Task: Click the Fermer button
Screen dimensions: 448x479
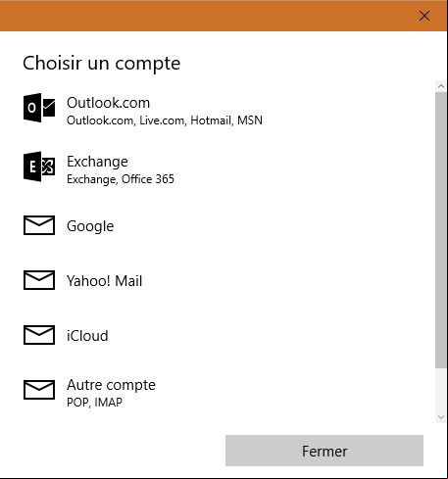Action: pos(324,451)
